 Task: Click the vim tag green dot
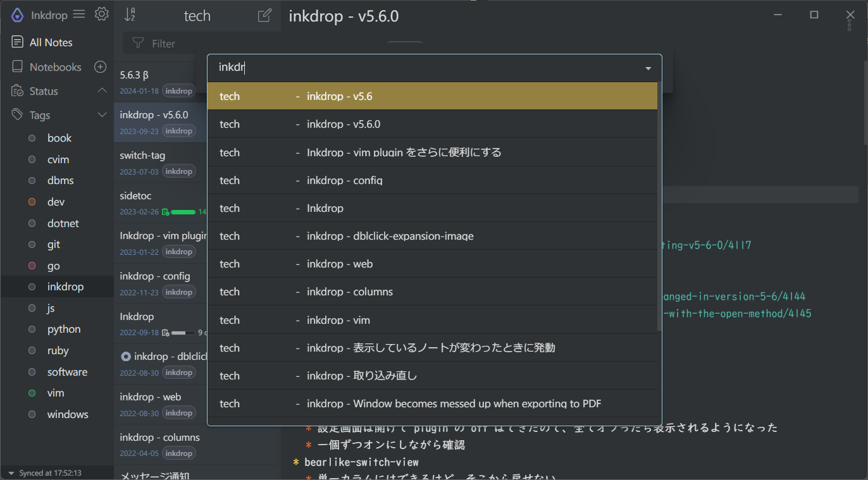coord(32,393)
